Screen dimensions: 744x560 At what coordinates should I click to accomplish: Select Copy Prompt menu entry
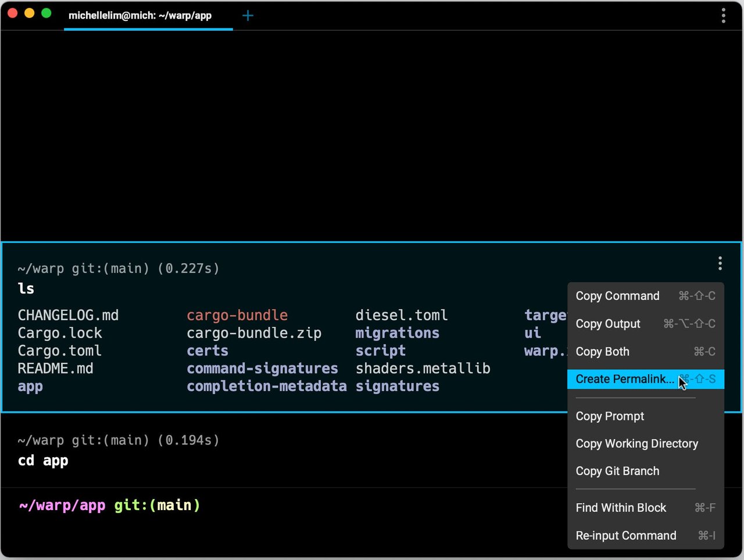pyautogui.click(x=610, y=416)
